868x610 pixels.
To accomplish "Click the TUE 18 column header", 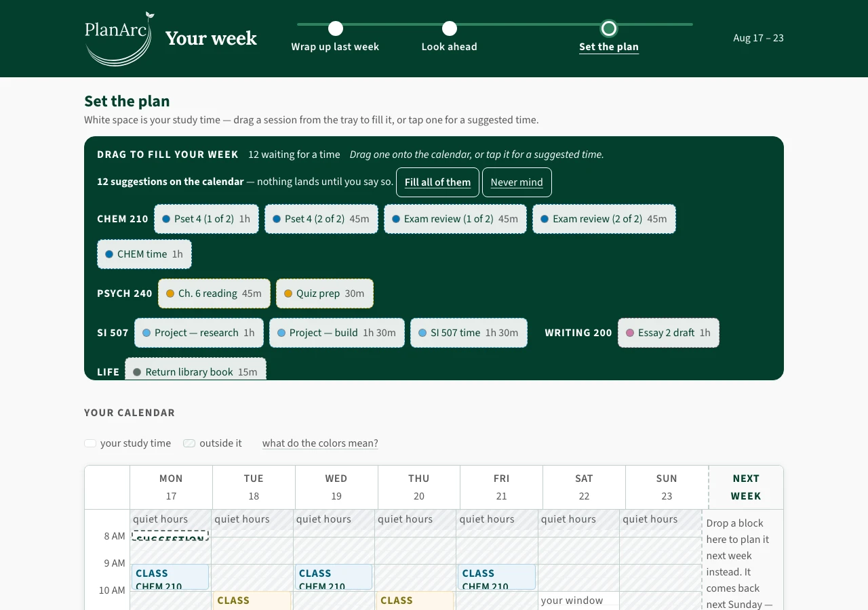I will click(254, 487).
